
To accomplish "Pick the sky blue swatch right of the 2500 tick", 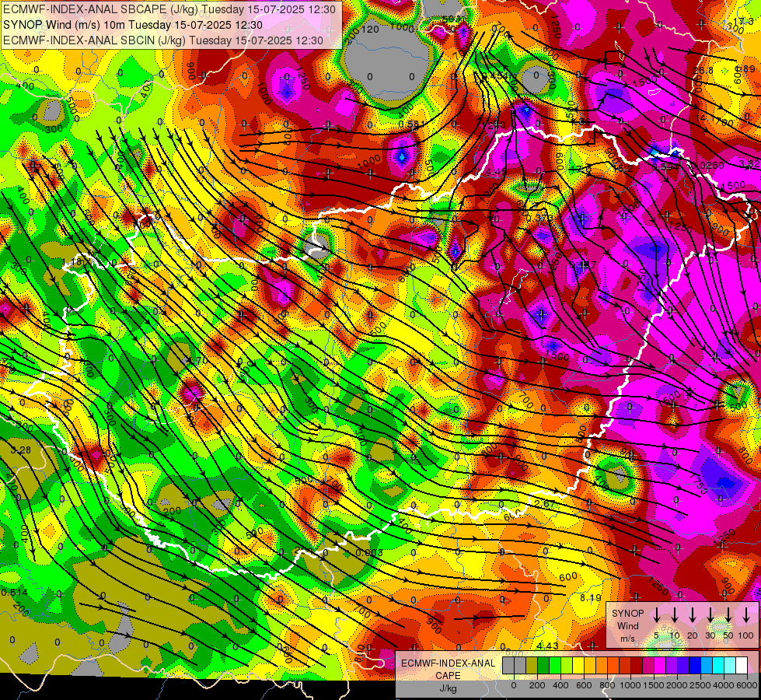I will 707,666.
